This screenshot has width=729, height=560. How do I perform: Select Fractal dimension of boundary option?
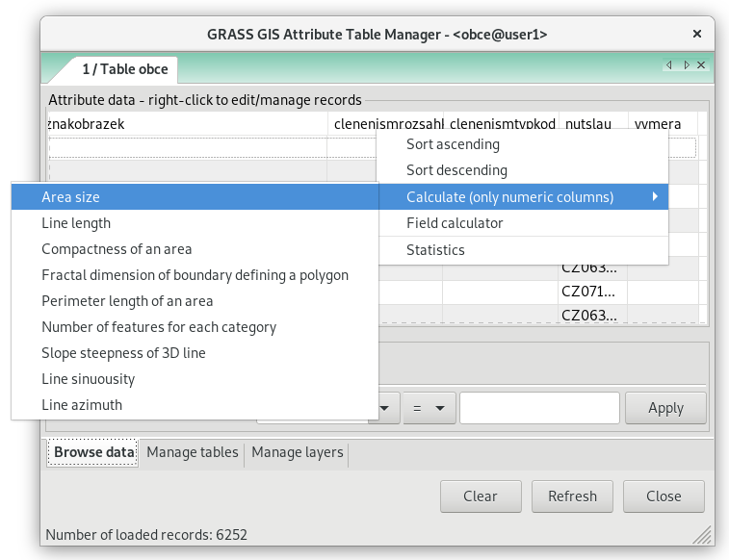click(x=195, y=275)
